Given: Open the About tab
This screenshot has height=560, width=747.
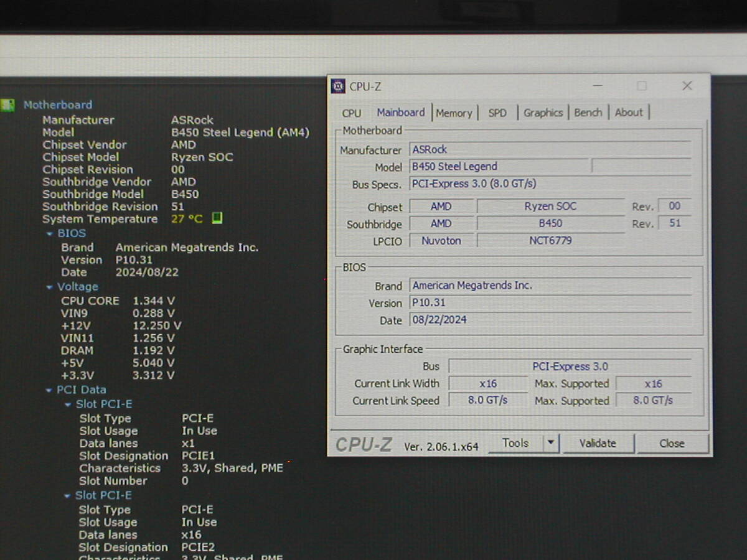Looking at the screenshot, I should click(629, 113).
